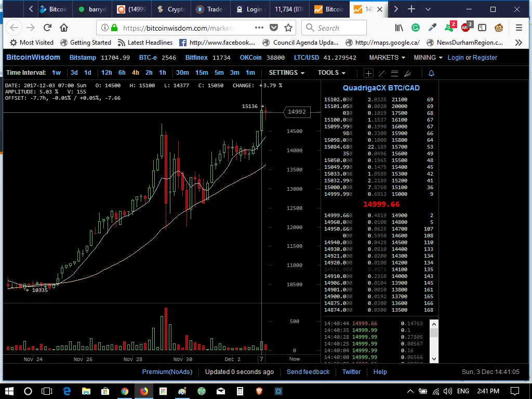Set time interval to 1w
This screenshot has height=399, width=532.
(x=56, y=73)
